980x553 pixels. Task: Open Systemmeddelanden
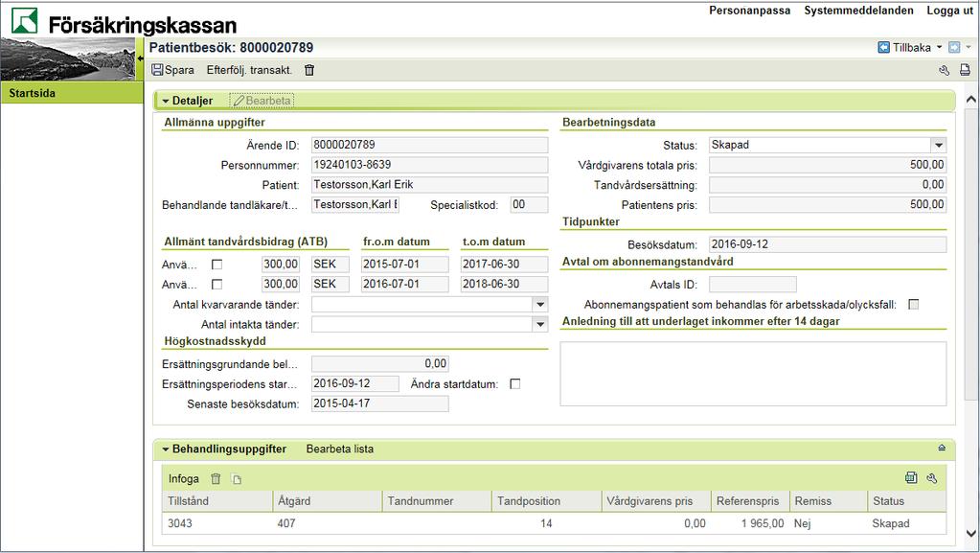(x=858, y=11)
